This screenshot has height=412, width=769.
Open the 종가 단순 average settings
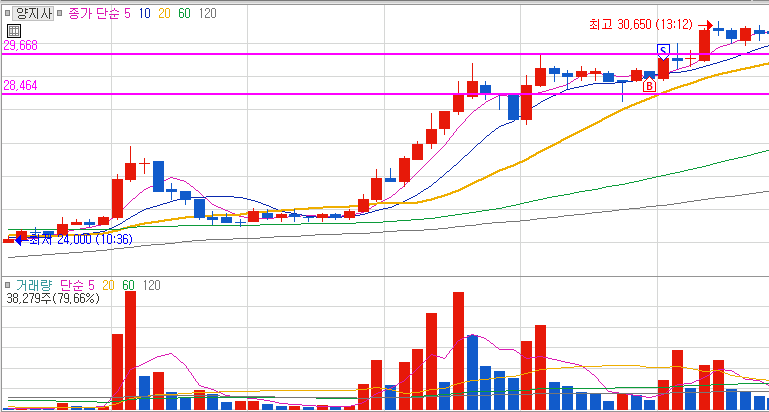[94, 14]
